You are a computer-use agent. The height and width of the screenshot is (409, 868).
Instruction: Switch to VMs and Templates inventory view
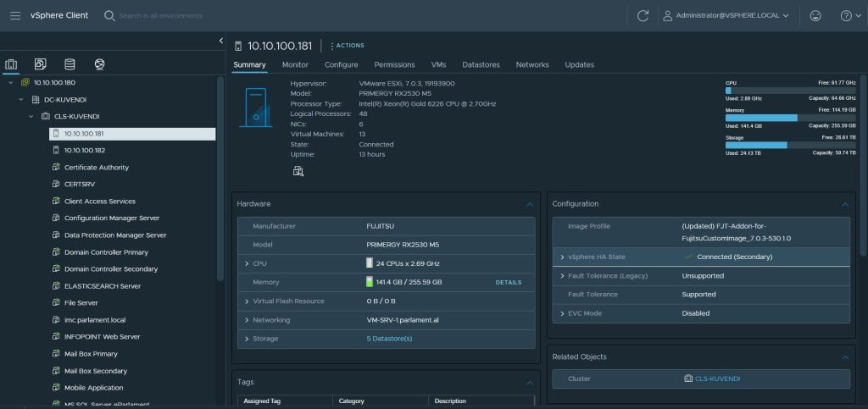click(40, 64)
